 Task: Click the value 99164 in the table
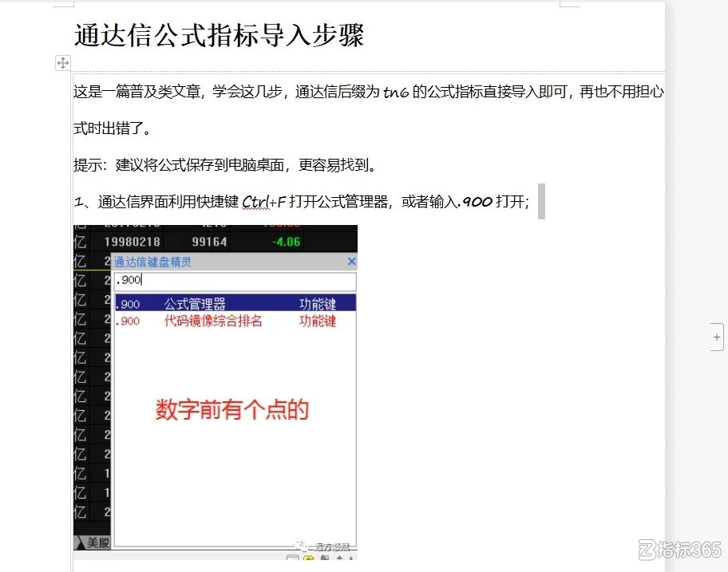pos(209,242)
